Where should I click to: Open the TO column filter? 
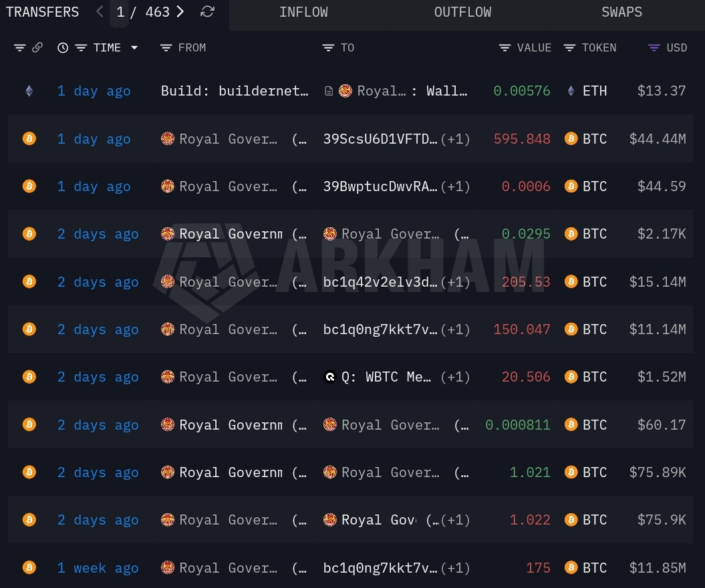(x=328, y=48)
